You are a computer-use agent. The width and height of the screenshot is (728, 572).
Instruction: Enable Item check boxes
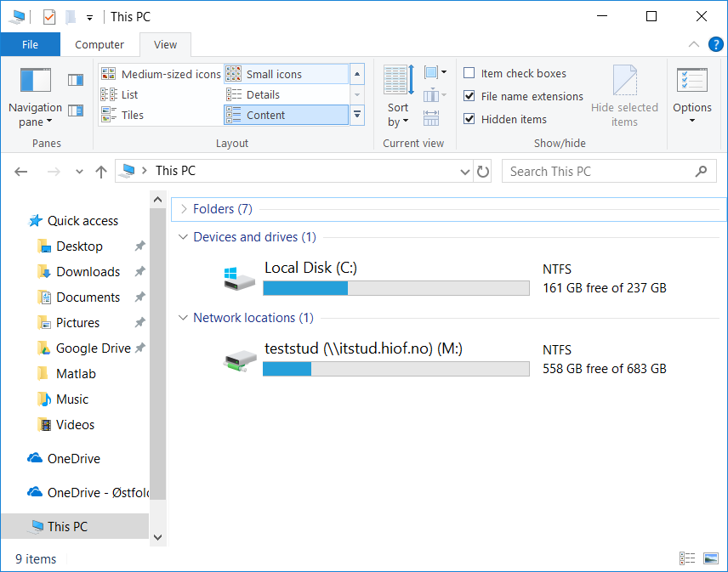[x=515, y=73]
